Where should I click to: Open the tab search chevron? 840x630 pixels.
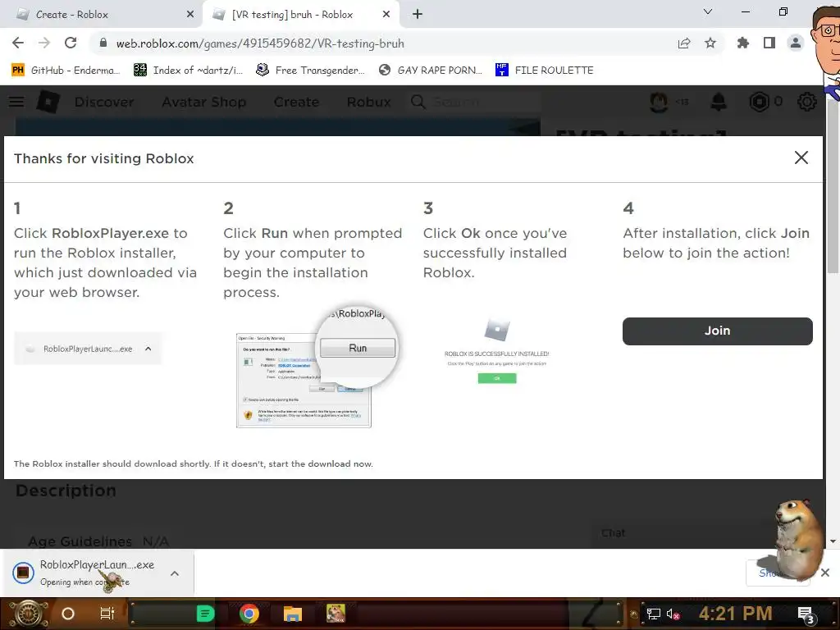[x=708, y=11]
